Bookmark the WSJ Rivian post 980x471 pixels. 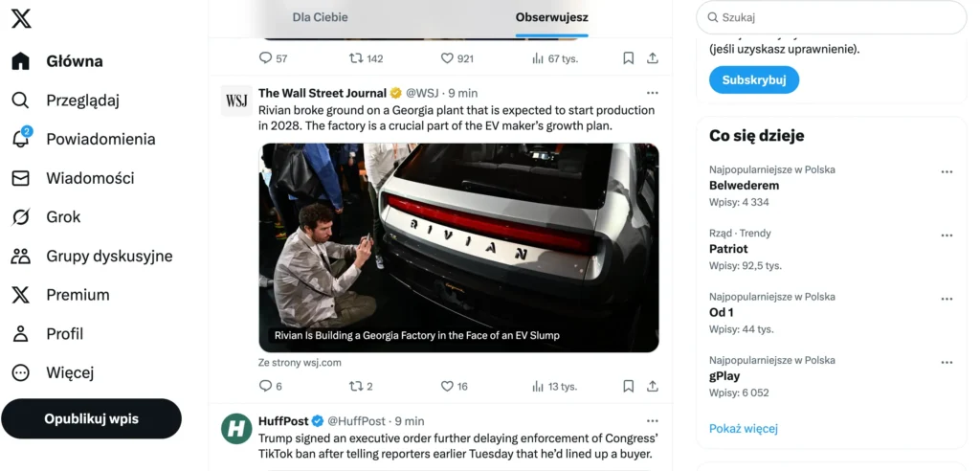(629, 386)
